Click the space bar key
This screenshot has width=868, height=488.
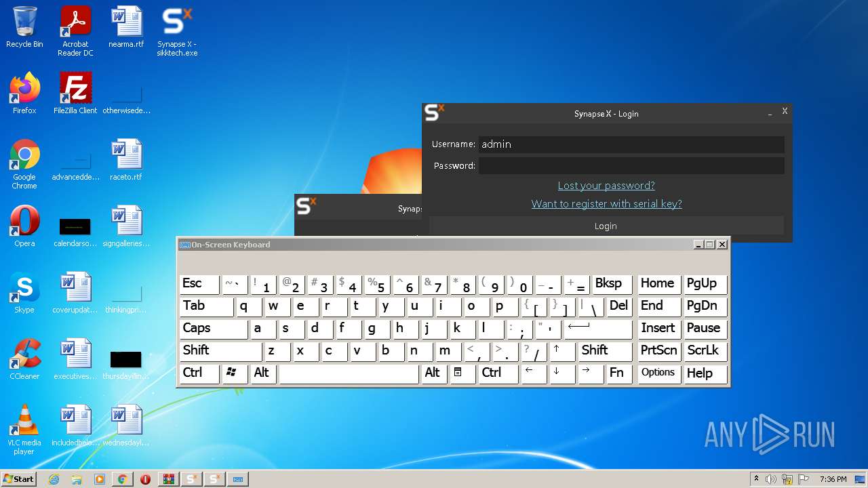349,373
